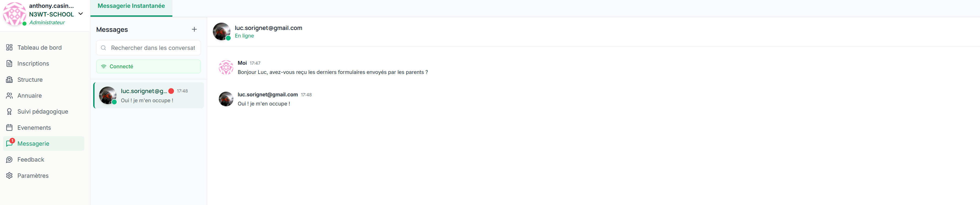
Task: Click my avatar beside the 17:47 message
Action: pos(226,67)
